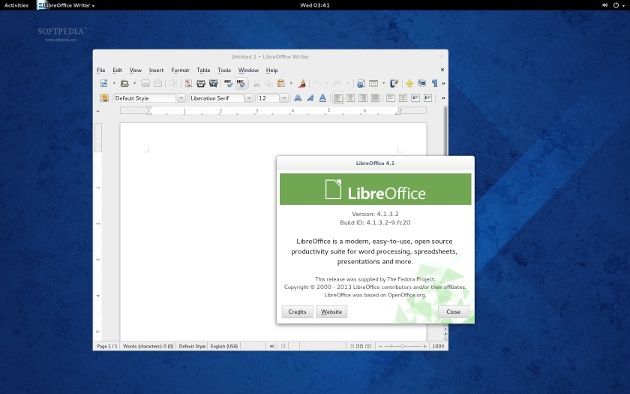Click zoom in plus in status bar
This screenshot has height=394, width=630.
(x=425, y=346)
